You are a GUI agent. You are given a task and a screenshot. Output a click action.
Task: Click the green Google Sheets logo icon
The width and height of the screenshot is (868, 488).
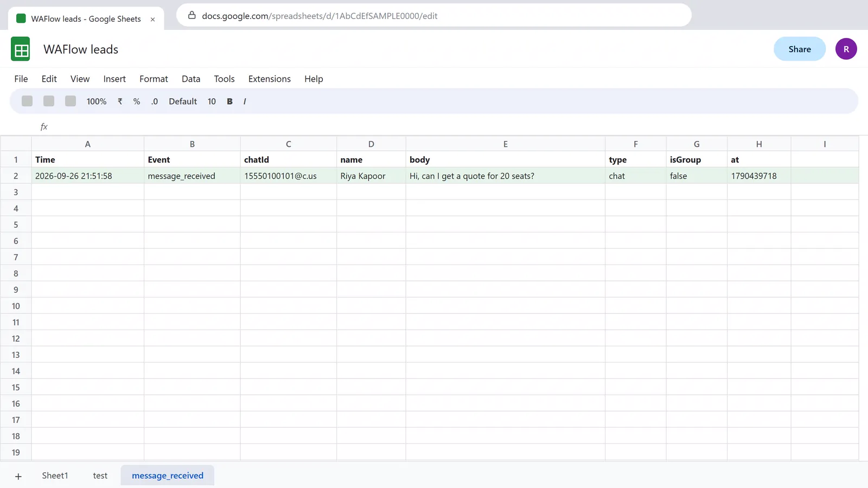coord(21,49)
